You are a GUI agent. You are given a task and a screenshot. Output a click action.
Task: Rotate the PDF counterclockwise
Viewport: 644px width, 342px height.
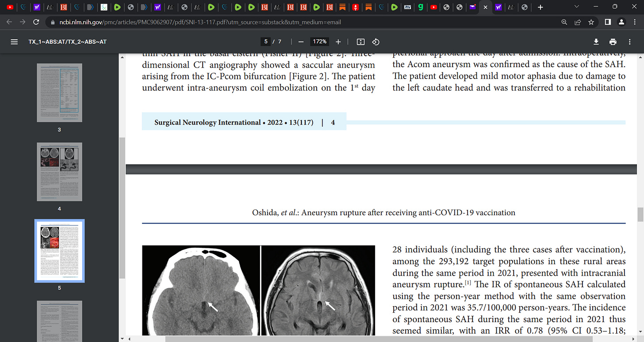click(x=376, y=42)
